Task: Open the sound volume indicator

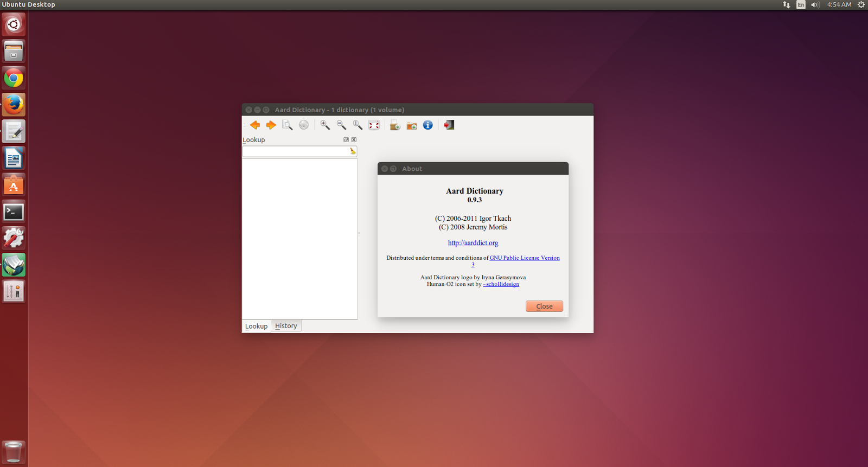Action: click(815, 5)
